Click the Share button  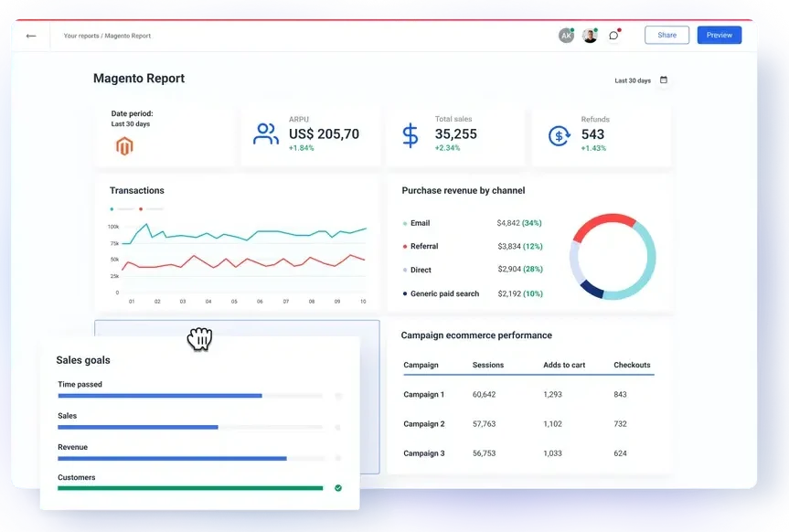coord(666,36)
